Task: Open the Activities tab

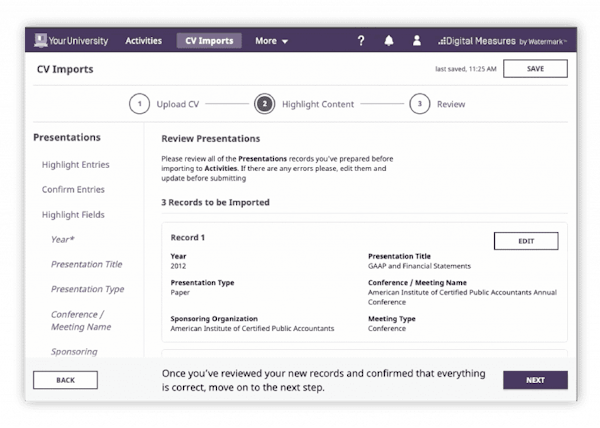Action: (143, 41)
